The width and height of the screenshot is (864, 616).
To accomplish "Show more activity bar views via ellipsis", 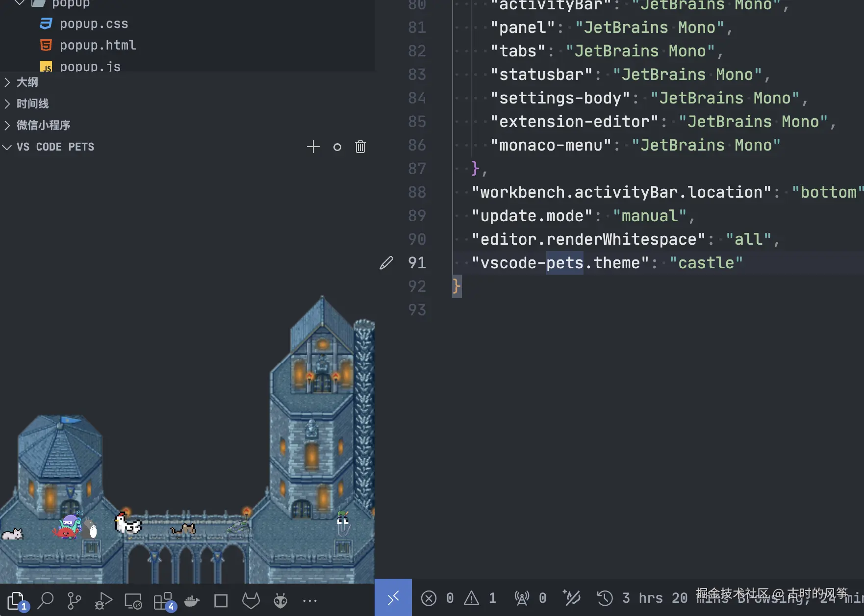I will (310, 600).
